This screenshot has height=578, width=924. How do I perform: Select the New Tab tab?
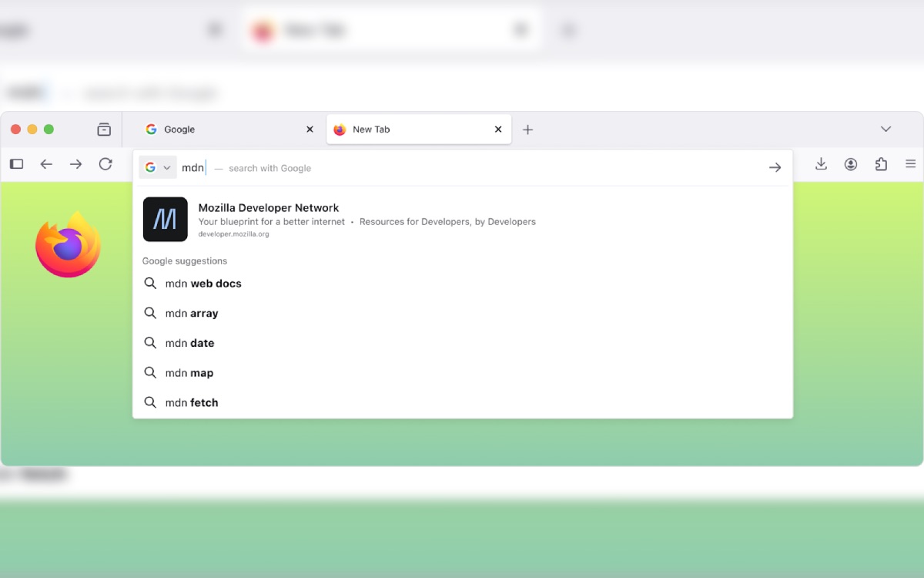tap(408, 129)
